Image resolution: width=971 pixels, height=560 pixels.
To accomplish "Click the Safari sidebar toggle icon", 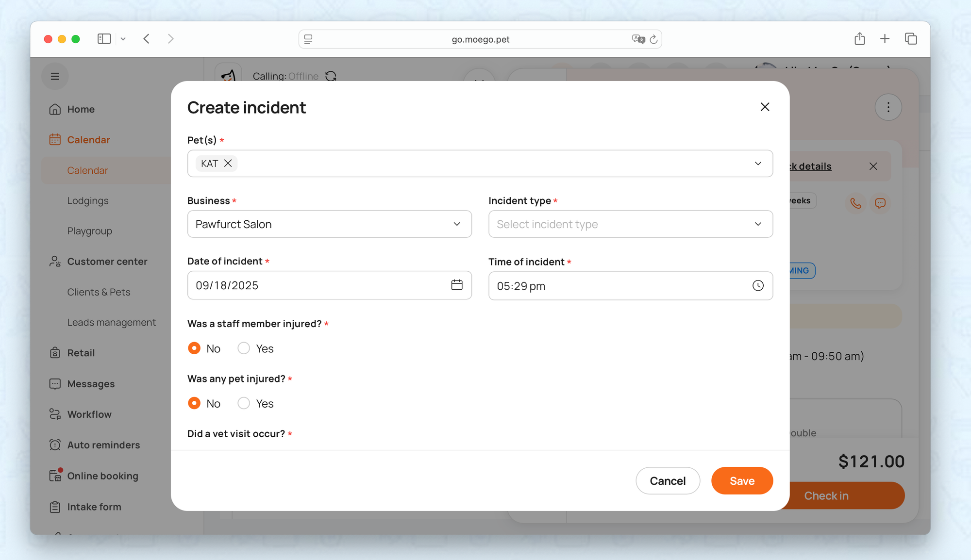I will 104,39.
